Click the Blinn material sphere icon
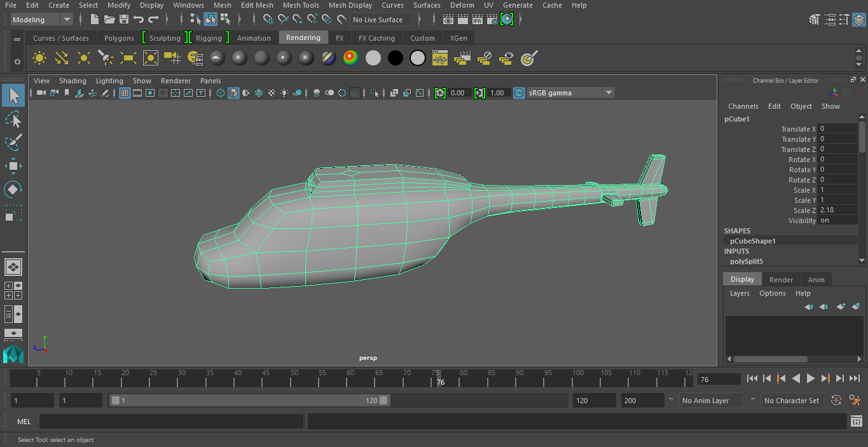 pyautogui.click(x=240, y=58)
